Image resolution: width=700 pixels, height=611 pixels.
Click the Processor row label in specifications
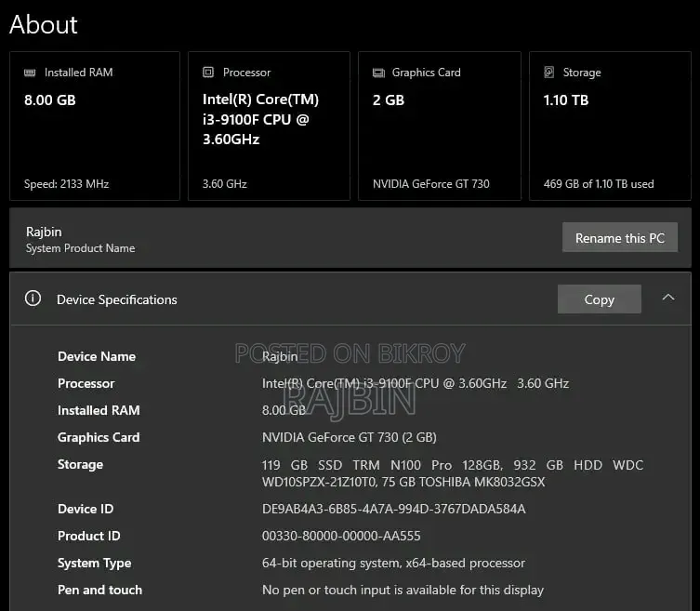[86, 383]
